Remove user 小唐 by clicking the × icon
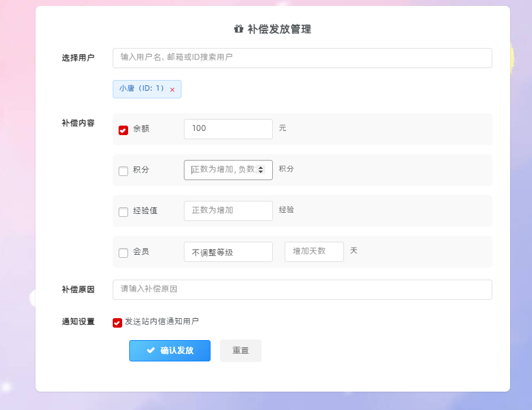Screen dimensions: 532x410 point(172,89)
